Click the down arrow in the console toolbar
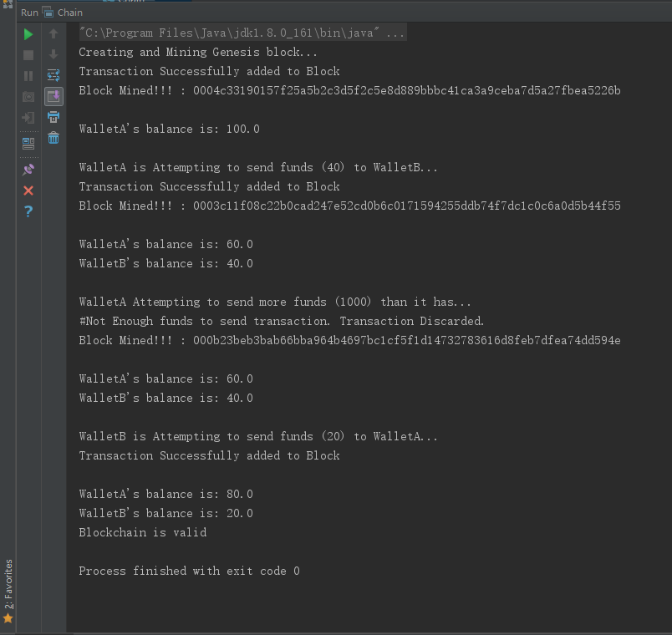Viewport: 672px width, 635px height. 53,55
